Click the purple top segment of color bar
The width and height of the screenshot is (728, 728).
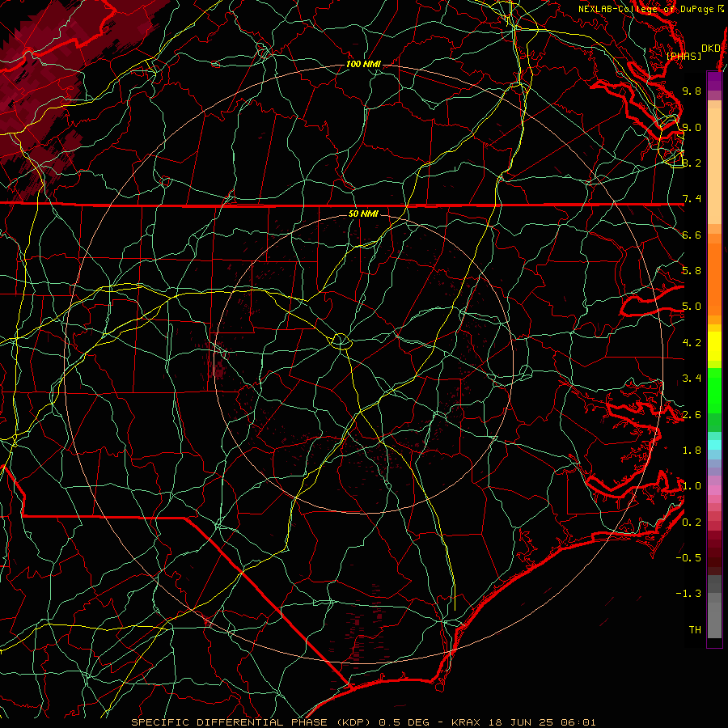(714, 81)
